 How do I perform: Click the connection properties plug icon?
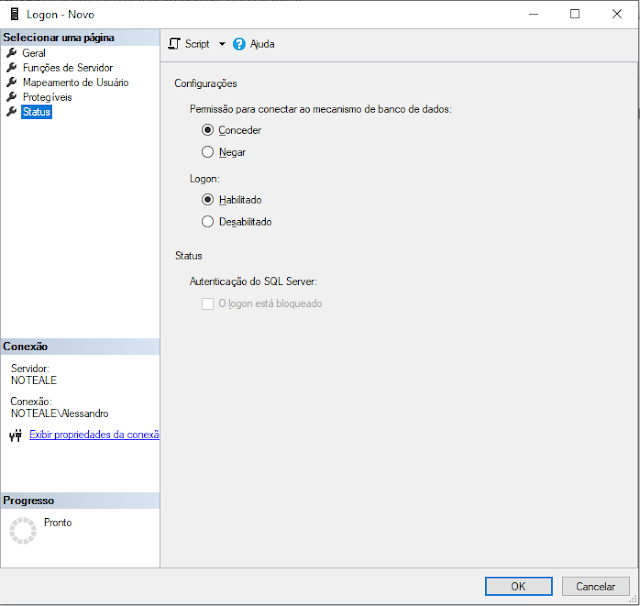tap(16, 435)
